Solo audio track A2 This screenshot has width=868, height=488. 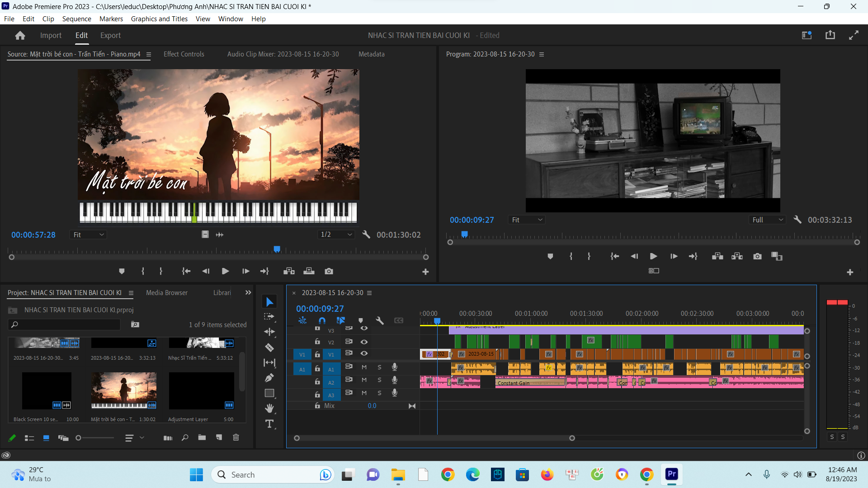coord(379,380)
